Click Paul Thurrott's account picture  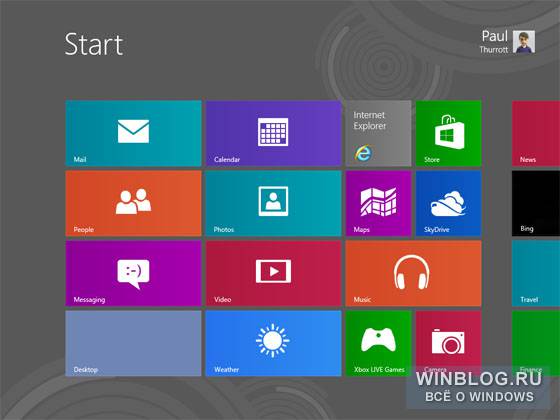[x=524, y=42]
